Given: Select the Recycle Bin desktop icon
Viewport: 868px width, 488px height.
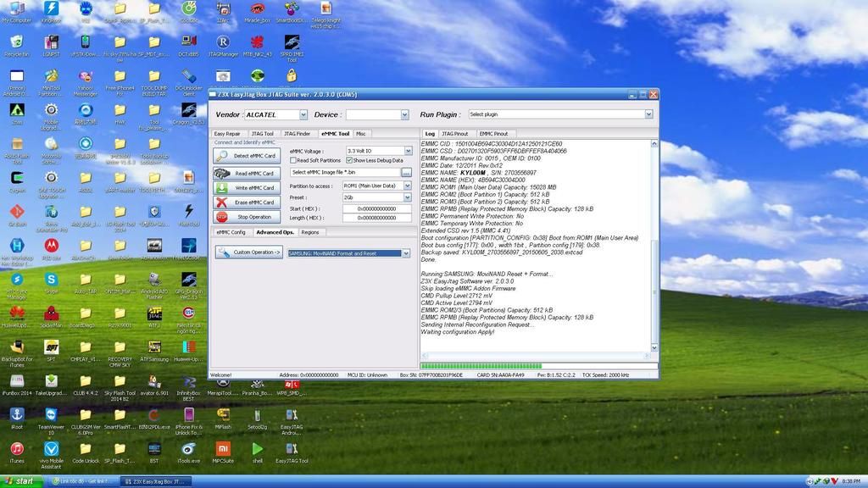Looking at the screenshot, I should click(x=17, y=46).
